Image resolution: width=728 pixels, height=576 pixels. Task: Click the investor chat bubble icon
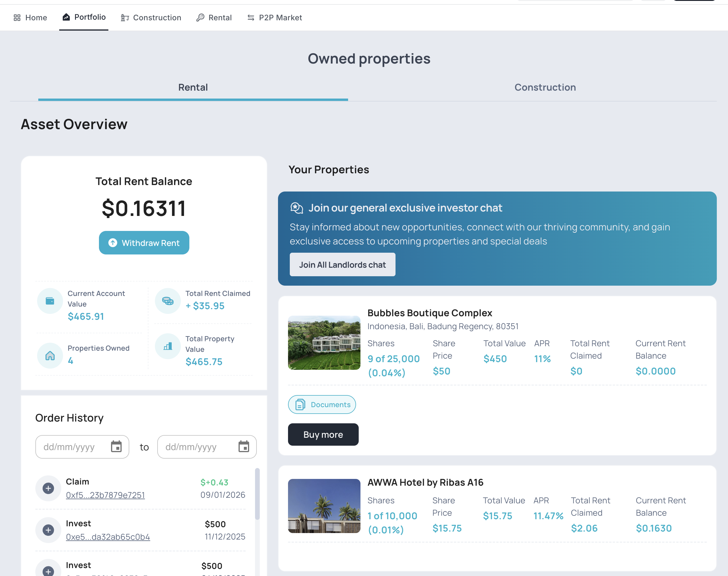(297, 208)
